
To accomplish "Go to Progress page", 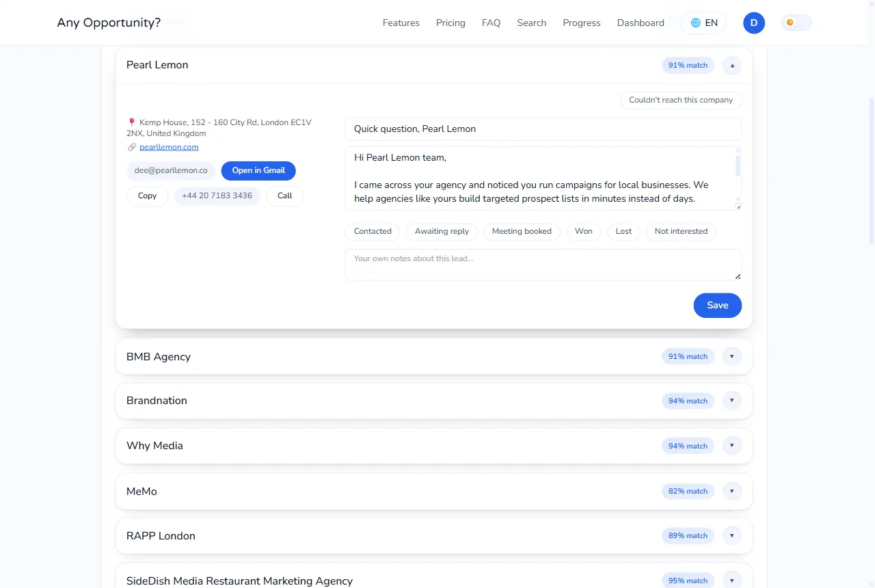I will point(582,23).
